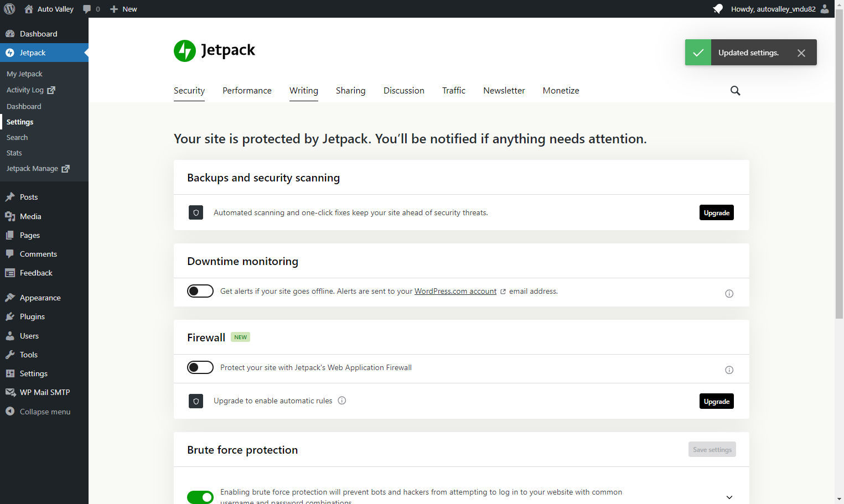Click the shield icon beside Automated scanning

196,212
